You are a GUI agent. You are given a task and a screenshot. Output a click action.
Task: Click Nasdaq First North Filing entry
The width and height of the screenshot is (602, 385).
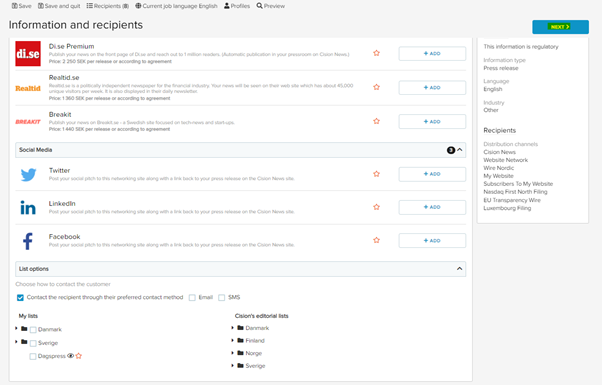[x=515, y=192]
